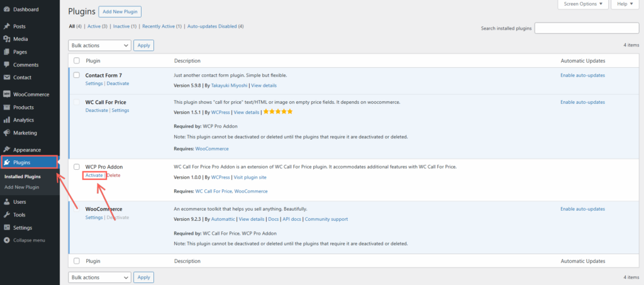Open WooCommerce API docs link
The width and height of the screenshot is (644, 285).
pyautogui.click(x=292, y=220)
